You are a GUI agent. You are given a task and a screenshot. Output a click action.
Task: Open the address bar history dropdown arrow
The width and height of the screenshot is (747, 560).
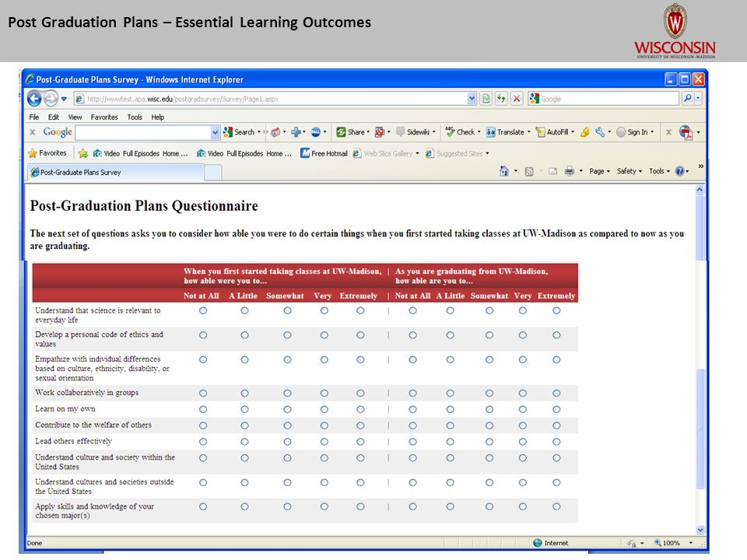(x=472, y=99)
